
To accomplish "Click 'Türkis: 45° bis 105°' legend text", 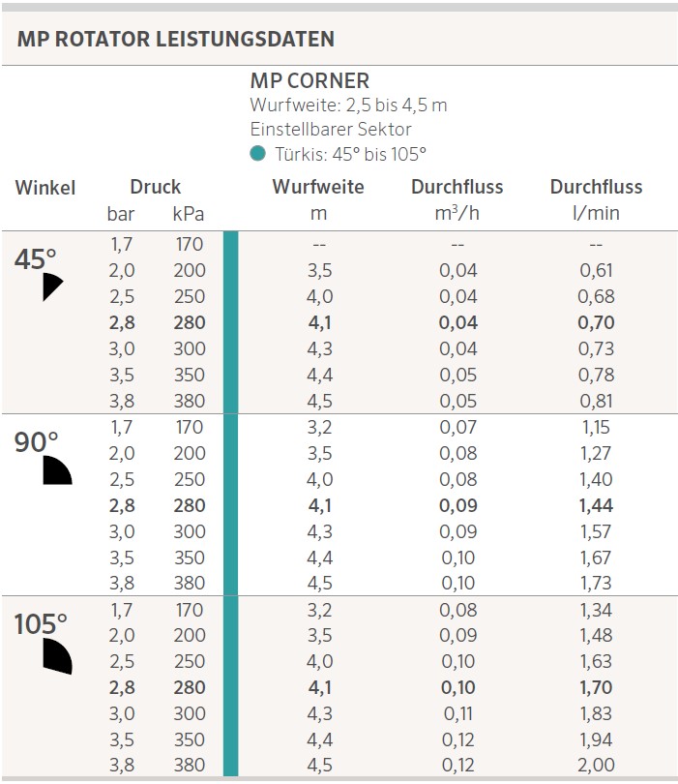I will 350,154.
